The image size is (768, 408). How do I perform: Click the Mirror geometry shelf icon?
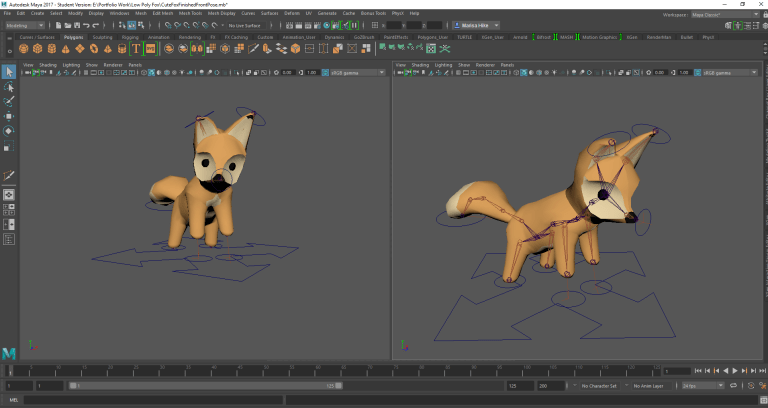tap(197, 48)
